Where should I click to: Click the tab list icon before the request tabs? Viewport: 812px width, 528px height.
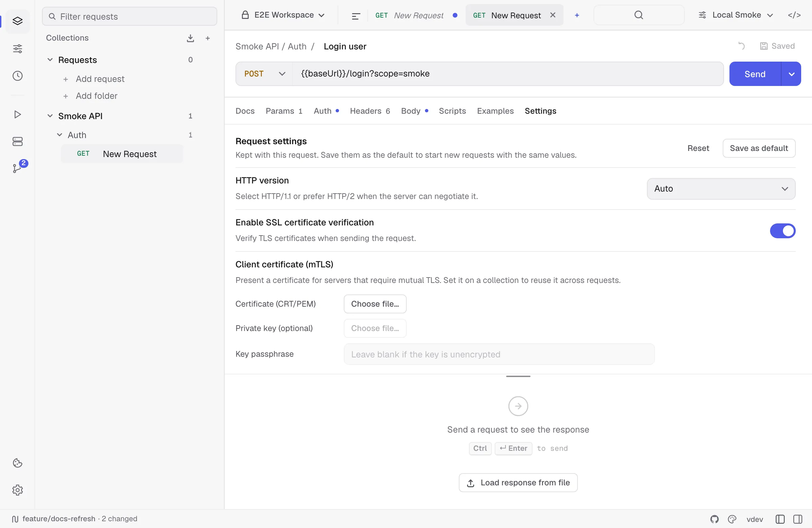(x=356, y=16)
